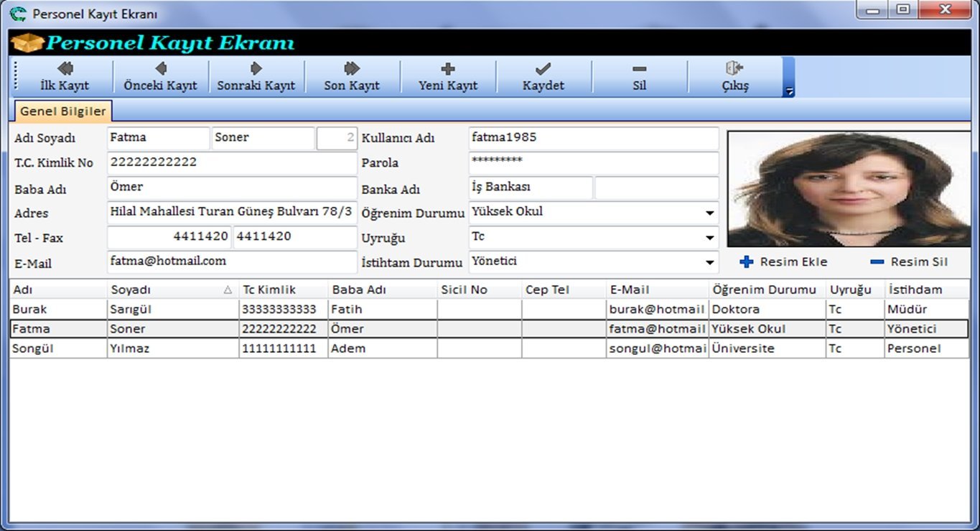Click into the E-Mail input field
Screen dimensions: 980x531
(x=231, y=262)
